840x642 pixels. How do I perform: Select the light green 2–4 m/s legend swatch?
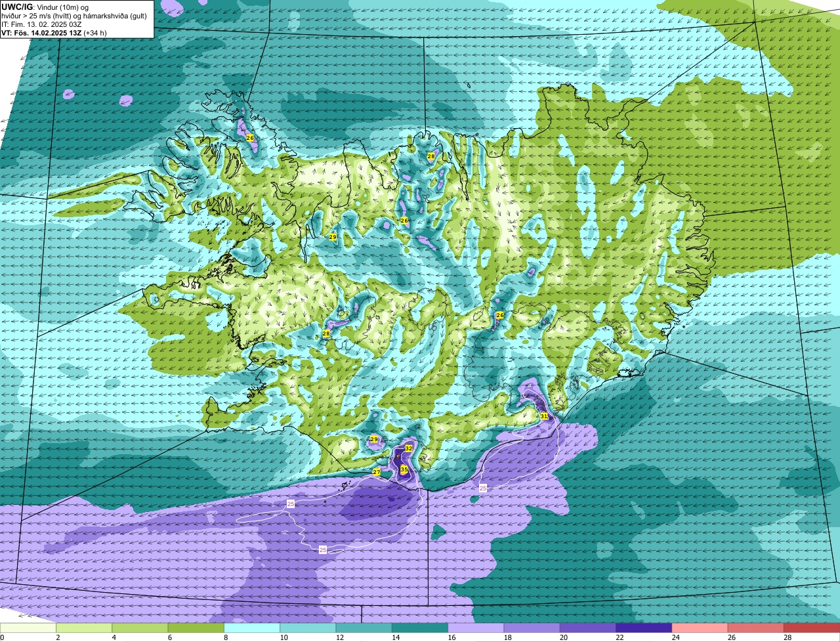tap(84, 628)
